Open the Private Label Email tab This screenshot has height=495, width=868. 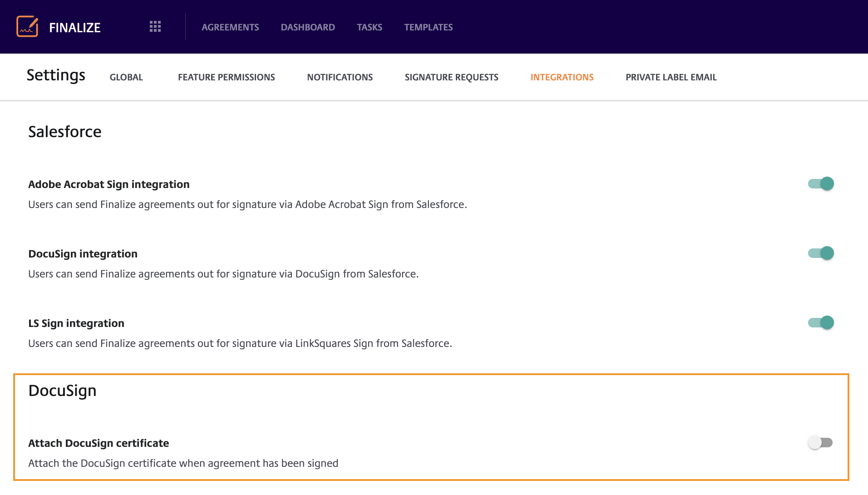[x=671, y=77]
